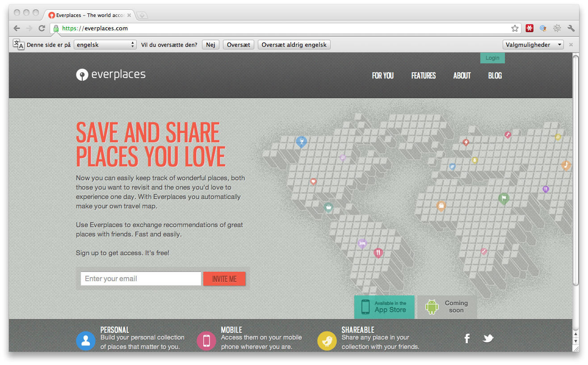
Task: Click the Save and Share Places You Love headline
Action: point(151,145)
